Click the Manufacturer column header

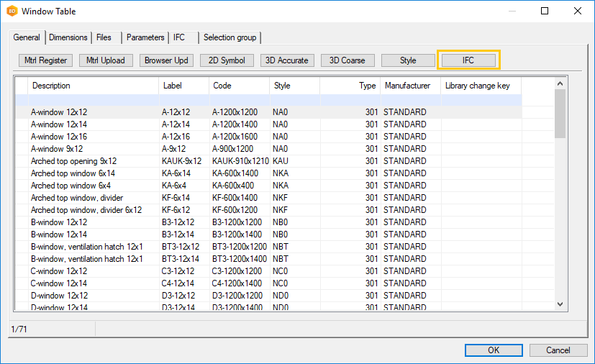pyautogui.click(x=407, y=86)
